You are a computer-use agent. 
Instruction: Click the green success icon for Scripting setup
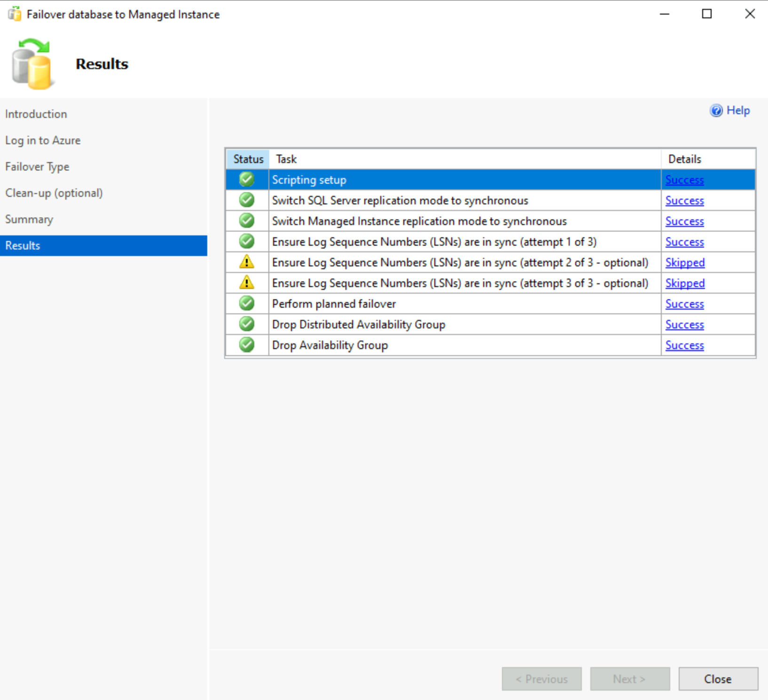tap(246, 179)
